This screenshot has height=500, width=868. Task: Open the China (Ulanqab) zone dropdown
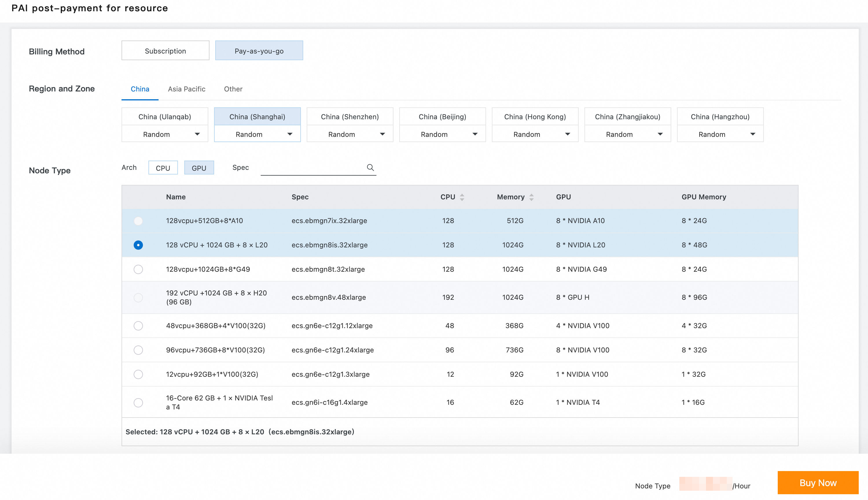164,134
